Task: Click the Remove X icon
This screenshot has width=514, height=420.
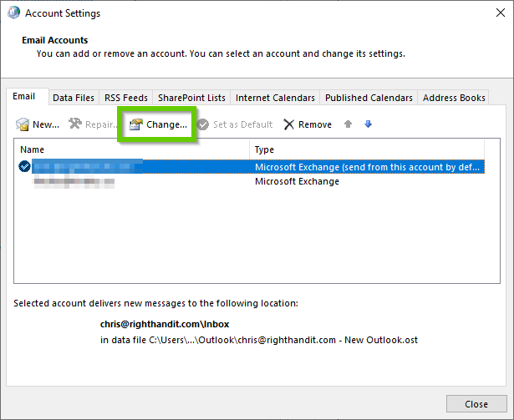Action: [x=289, y=124]
